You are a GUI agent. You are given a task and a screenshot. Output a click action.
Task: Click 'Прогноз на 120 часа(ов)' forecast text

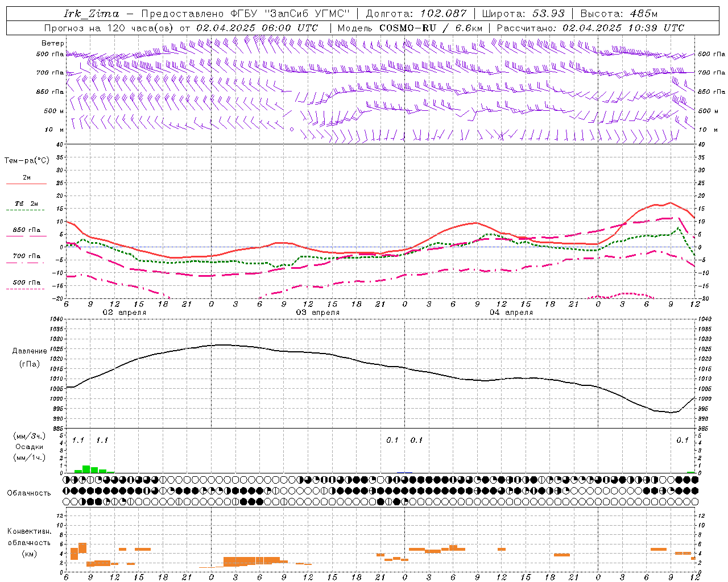pyautogui.click(x=109, y=28)
